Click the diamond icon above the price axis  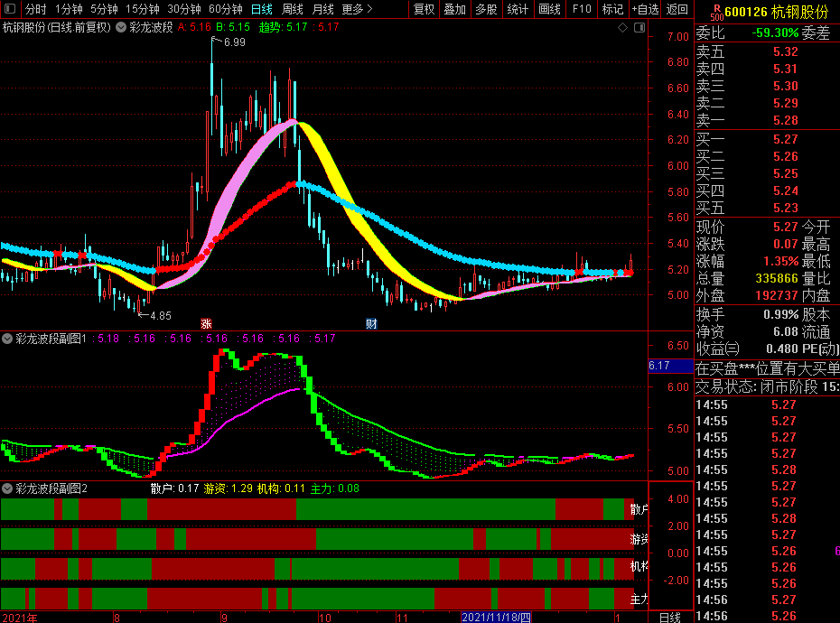pos(623,28)
